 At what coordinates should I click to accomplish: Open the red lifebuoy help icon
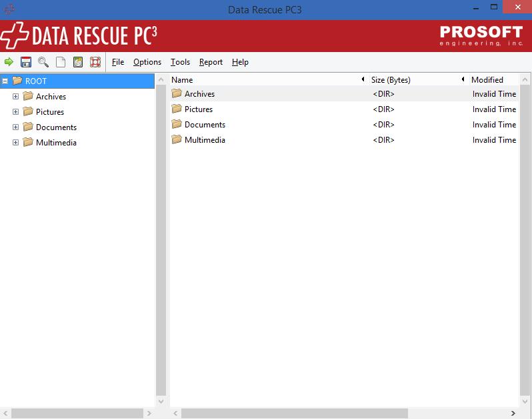(x=95, y=62)
